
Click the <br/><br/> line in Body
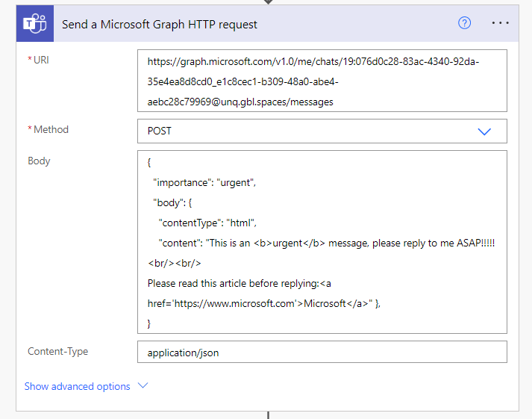[x=175, y=264]
